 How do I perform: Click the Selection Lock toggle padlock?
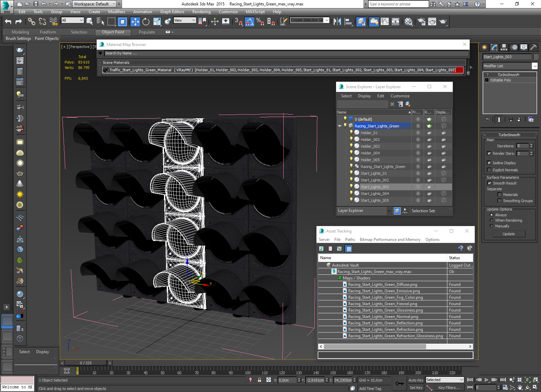(x=259, y=380)
